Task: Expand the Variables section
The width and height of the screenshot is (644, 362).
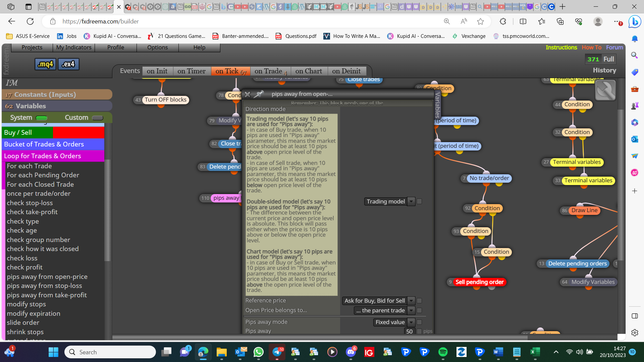Action: coord(57,106)
